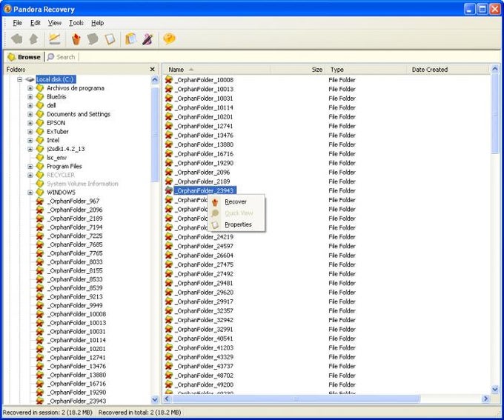Select ExTuber folder in tree

[58, 131]
